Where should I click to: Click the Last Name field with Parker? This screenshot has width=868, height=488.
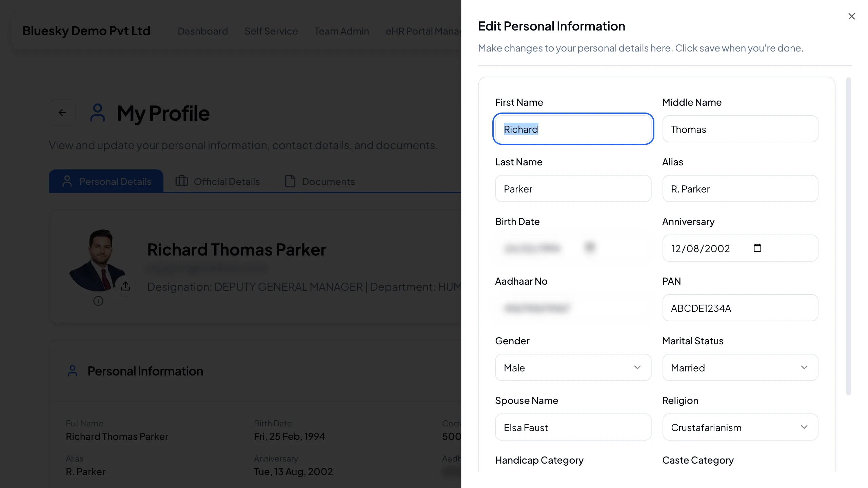[x=573, y=189]
